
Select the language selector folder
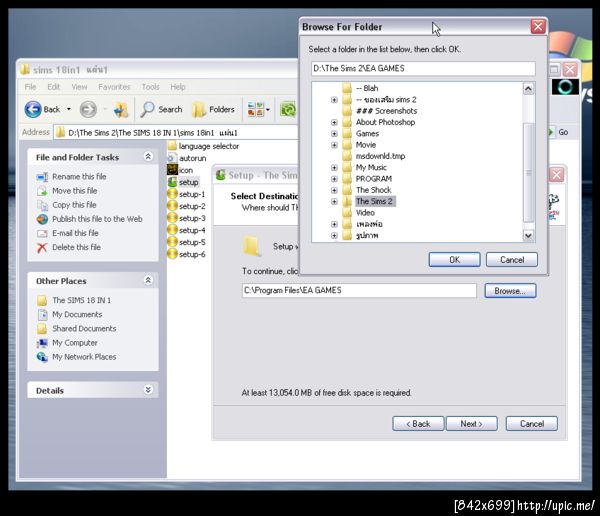pos(203,146)
